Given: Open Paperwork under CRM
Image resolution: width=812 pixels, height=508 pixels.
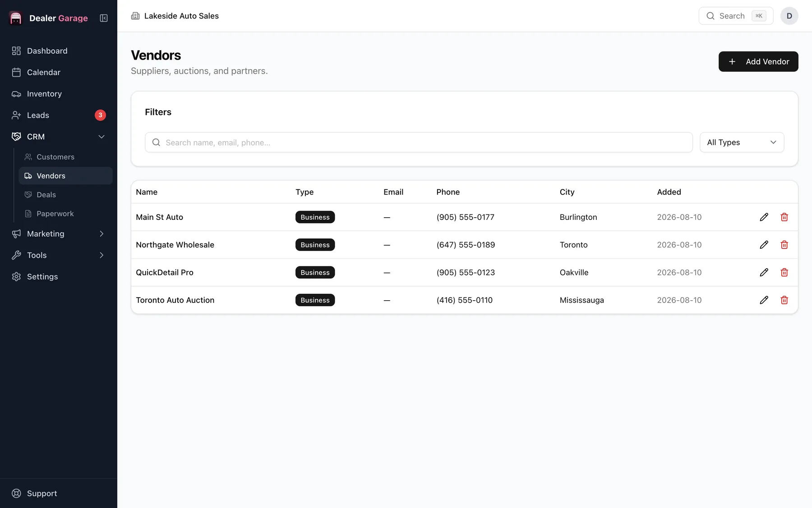Looking at the screenshot, I should click(66, 214).
